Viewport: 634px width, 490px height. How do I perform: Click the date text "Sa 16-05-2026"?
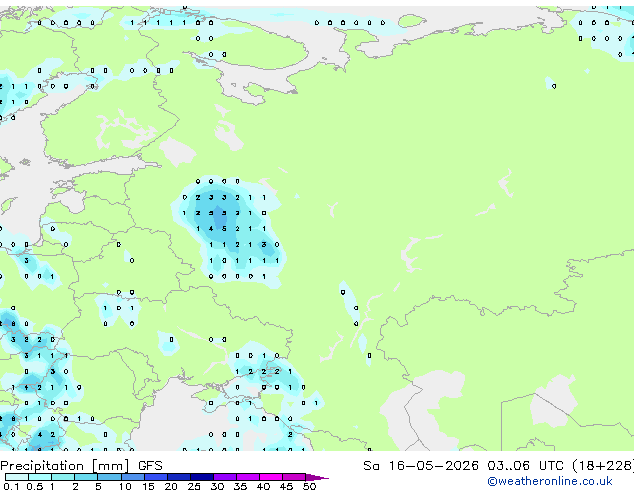(x=421, y=466)
